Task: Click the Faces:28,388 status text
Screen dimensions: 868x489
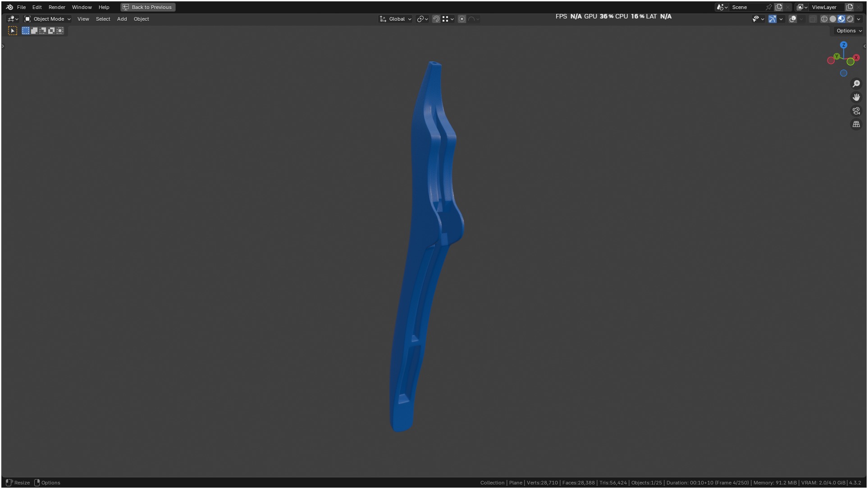Action: point(578,483)
